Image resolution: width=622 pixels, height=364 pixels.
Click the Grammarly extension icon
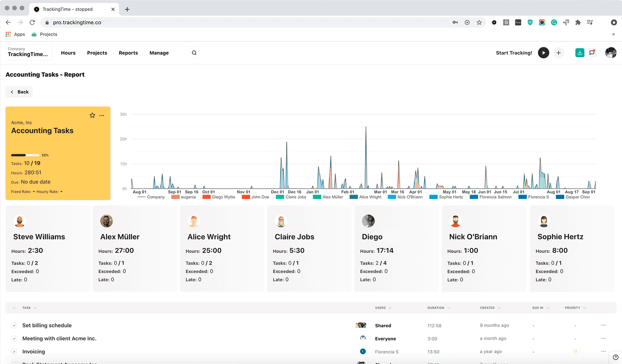(x=554, y=22)
